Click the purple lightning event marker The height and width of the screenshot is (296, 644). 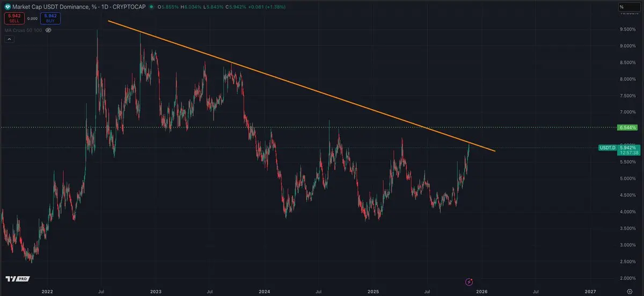[x=469, y=281]
